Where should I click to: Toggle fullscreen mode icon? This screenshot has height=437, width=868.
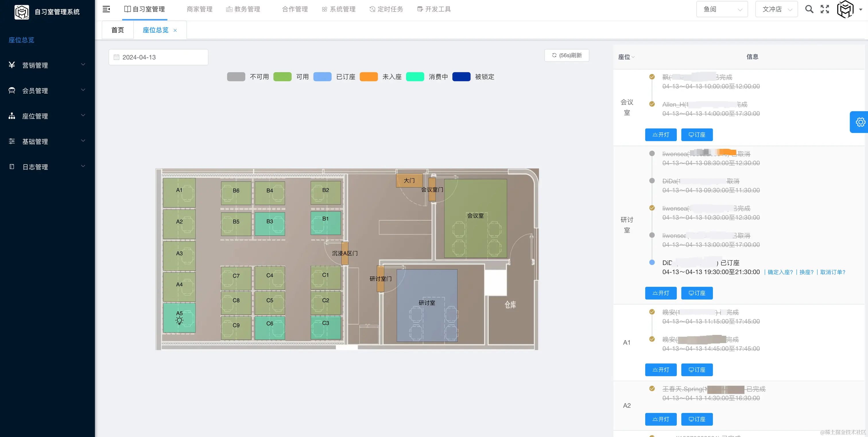pyautogui.click(x=825, y=9)
